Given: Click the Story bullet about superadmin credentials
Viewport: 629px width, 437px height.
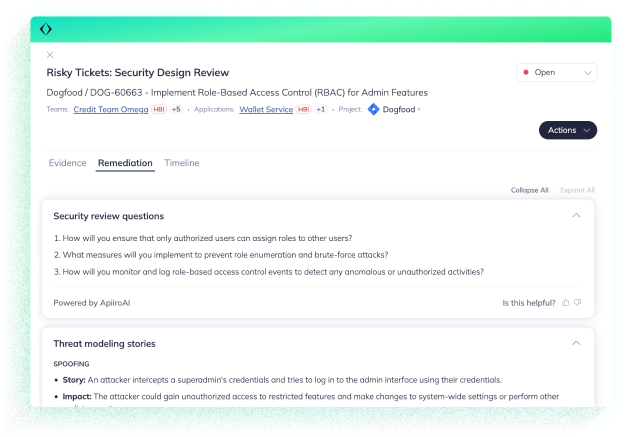Looking at the screenshot, I should click(x=282, y=380).
